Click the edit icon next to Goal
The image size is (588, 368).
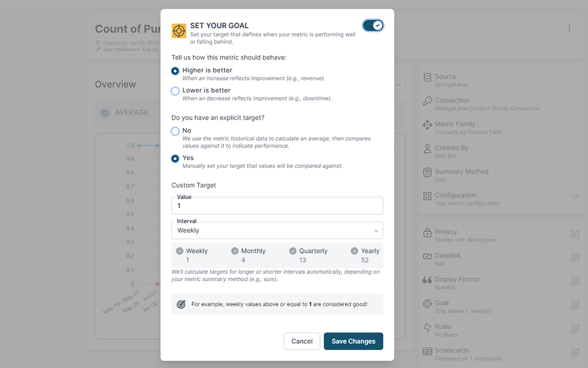576,304
